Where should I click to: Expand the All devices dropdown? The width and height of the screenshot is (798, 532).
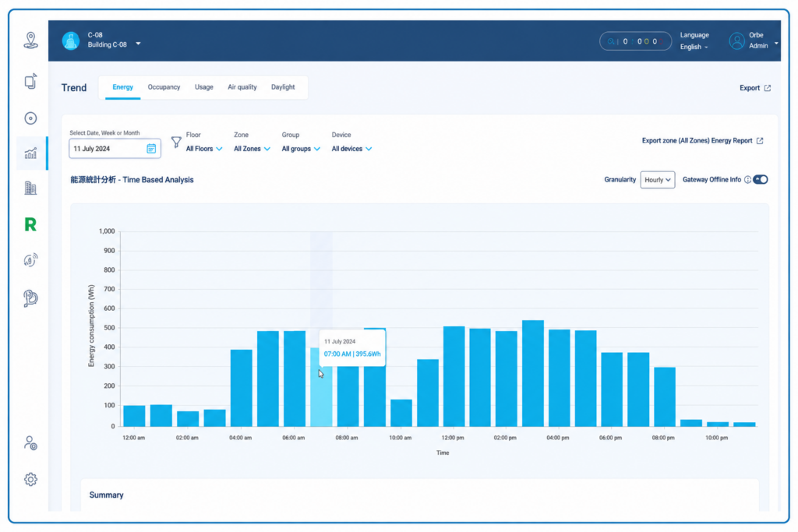tap(351, 149)
